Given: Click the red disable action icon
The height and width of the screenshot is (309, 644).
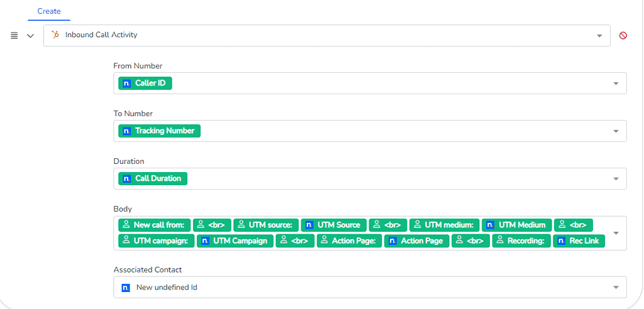Looking at the screenshot, I should pyautogui.click(x=623, y=36).
